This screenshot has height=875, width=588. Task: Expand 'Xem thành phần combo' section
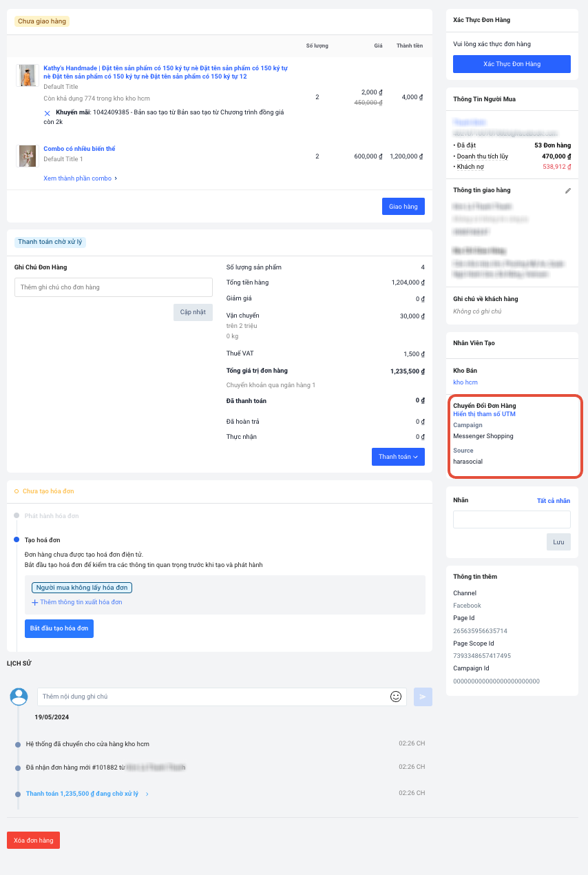pyautogui.click(x=80, y=178)
